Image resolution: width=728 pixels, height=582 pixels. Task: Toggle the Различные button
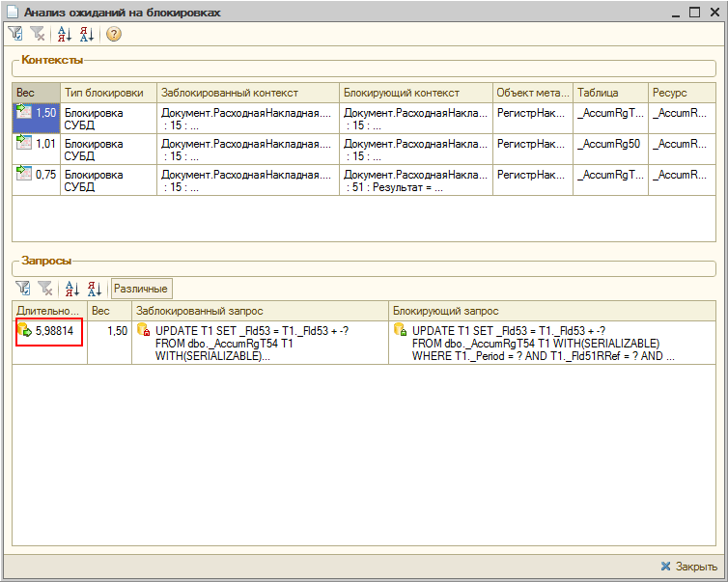141,289
